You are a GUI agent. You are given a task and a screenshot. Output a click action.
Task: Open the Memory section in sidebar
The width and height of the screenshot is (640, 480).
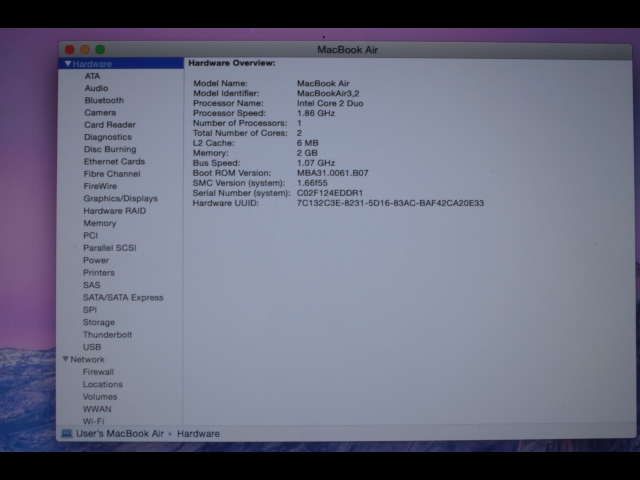[100, 223]
